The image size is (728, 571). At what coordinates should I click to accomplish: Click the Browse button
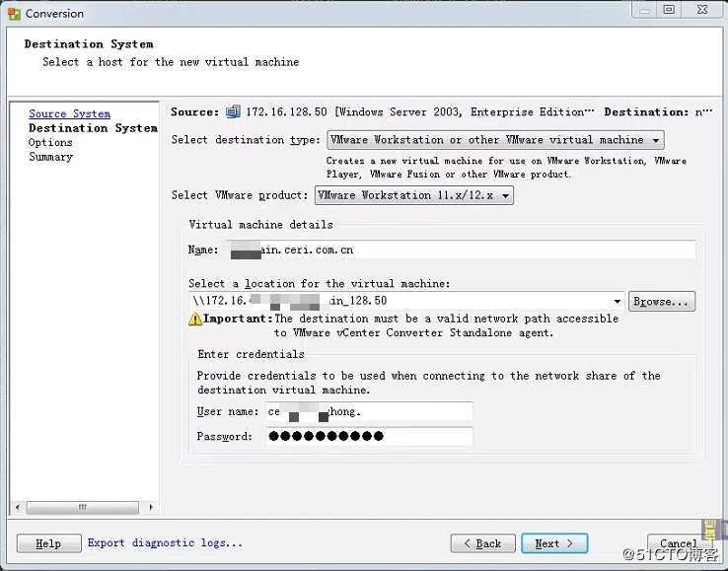(x=662, y=302)
